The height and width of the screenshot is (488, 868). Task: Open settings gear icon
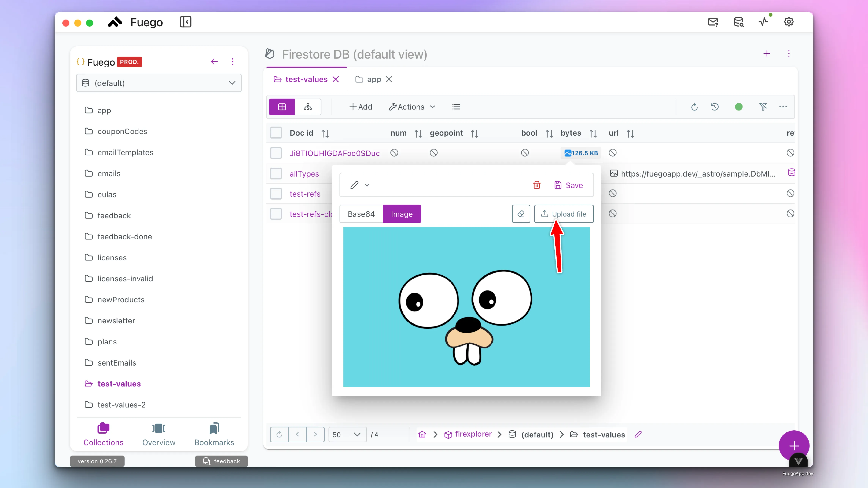789,22
